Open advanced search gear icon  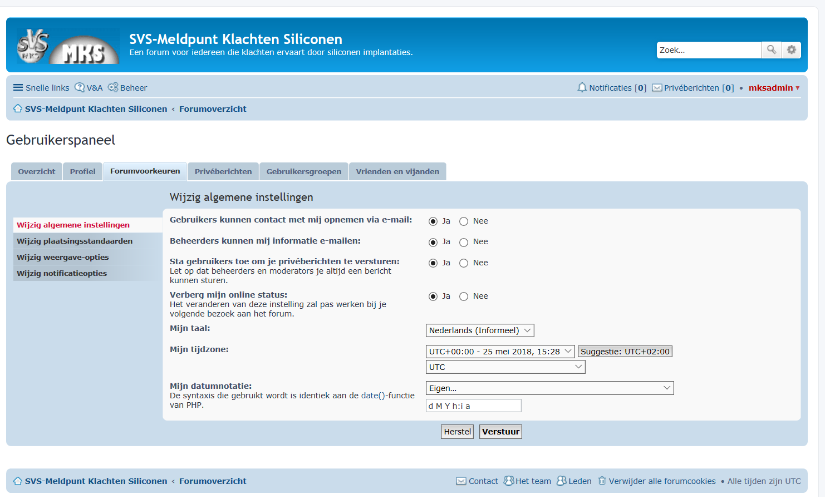(792, 50)
